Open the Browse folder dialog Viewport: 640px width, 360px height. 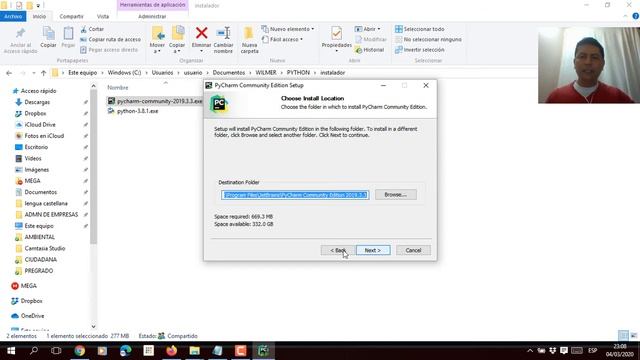pos(396,195)
